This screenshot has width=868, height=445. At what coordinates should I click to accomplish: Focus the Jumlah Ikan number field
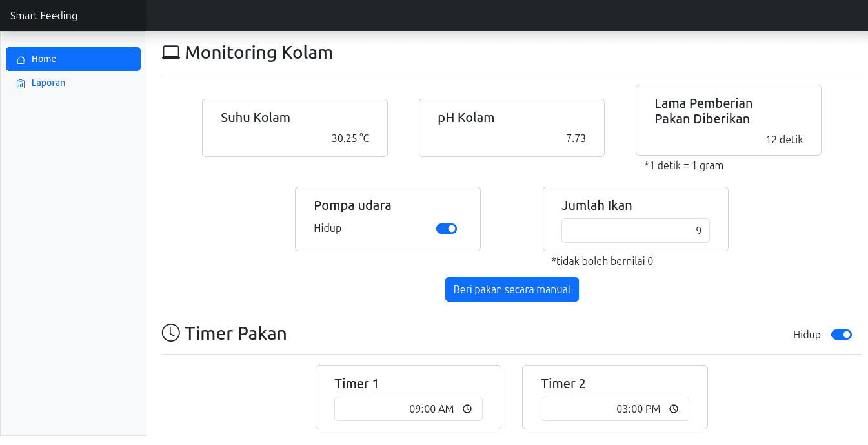(x=636, y=231)
